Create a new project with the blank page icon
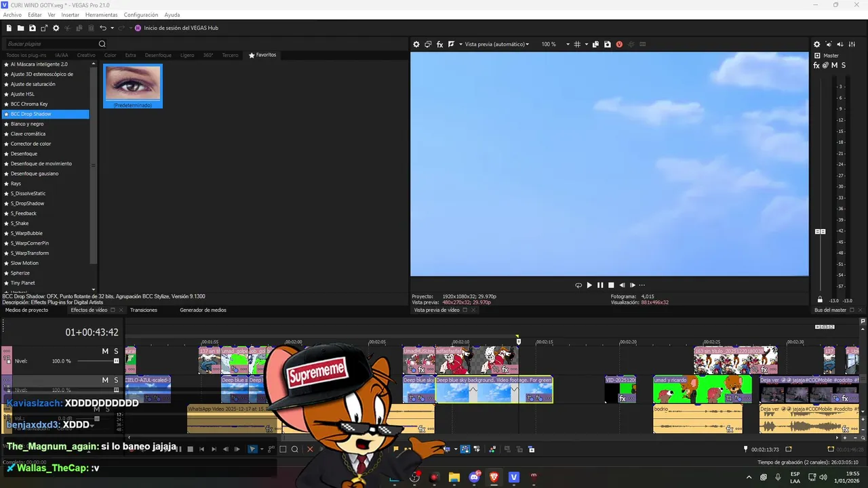 [9, 28]
